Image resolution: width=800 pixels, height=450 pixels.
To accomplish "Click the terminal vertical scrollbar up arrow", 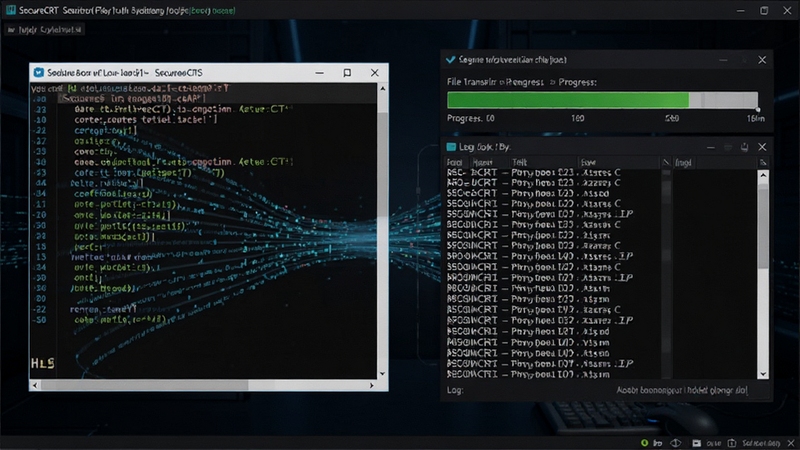I will pyautogui.click(x=383, y=89).
